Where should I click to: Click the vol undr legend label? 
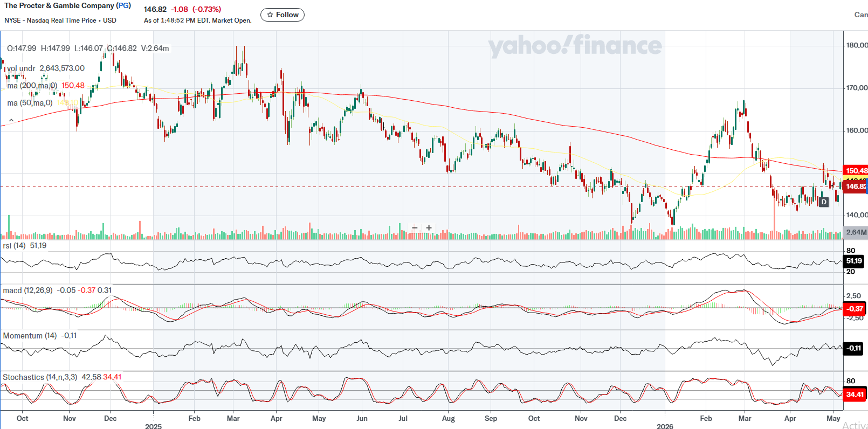pos(21,68)
